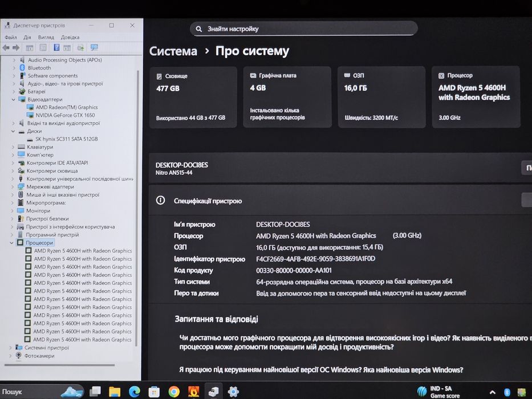Select Комп'ютер in device tree

click(x=40, y=155)
